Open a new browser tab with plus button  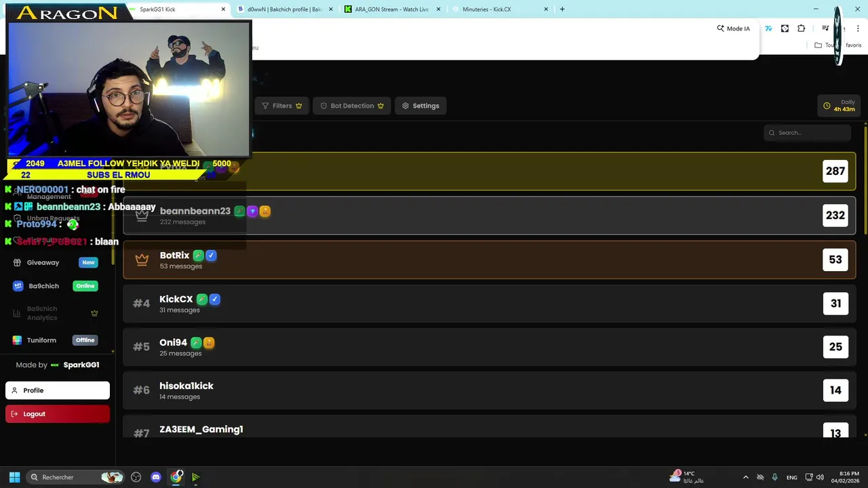coord(562,9)
